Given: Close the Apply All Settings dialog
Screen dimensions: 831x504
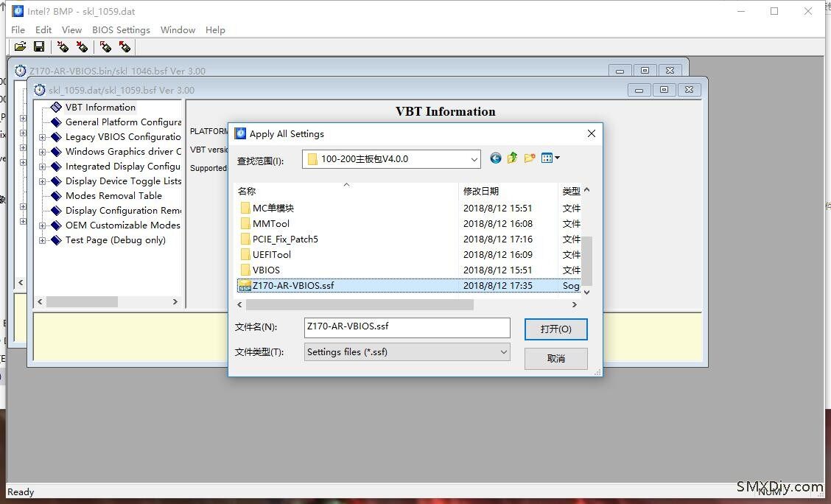Looking at the screenshot, I should click(592, 133).
